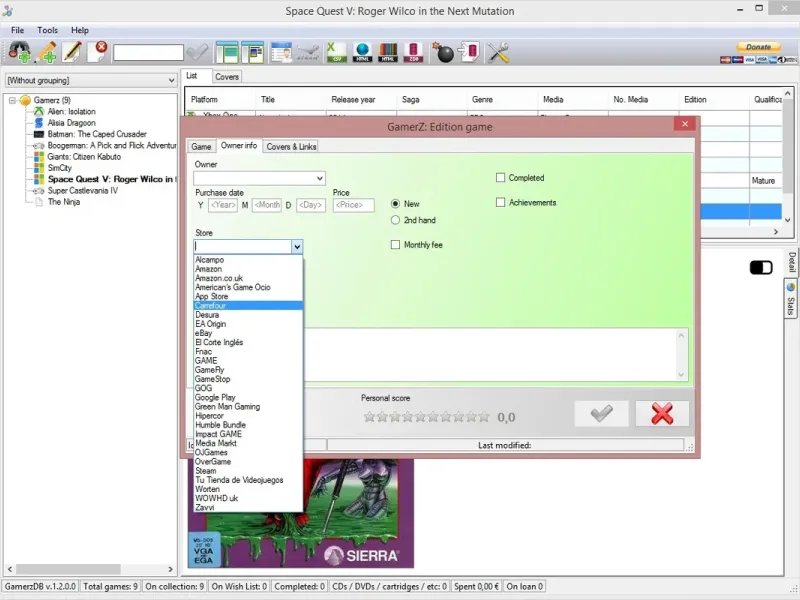Click the app icon in the title bar
The height and width of the screenshot is (600, 800).
[7, 10]
